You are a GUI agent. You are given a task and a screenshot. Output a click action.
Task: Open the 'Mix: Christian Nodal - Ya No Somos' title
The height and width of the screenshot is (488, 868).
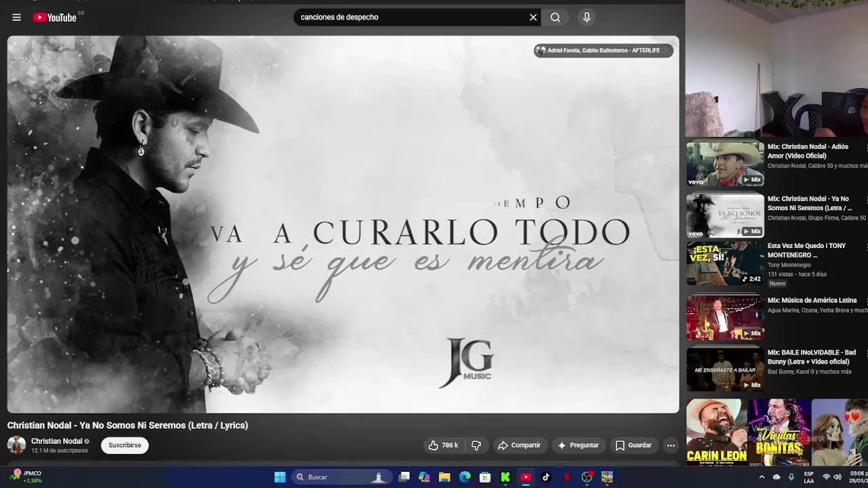point(809,203)
